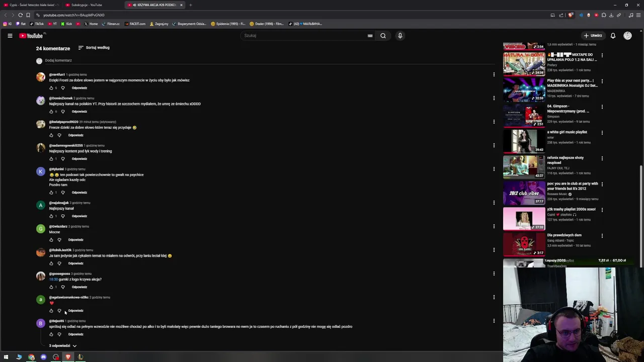Click the Brave Shields icon

pos(571,15)
